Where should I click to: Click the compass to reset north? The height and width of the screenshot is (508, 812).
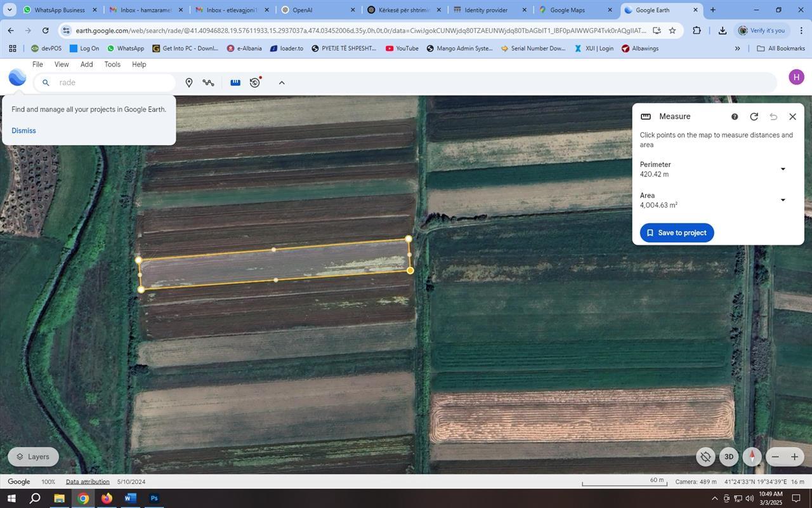click(x=752, y=457)
